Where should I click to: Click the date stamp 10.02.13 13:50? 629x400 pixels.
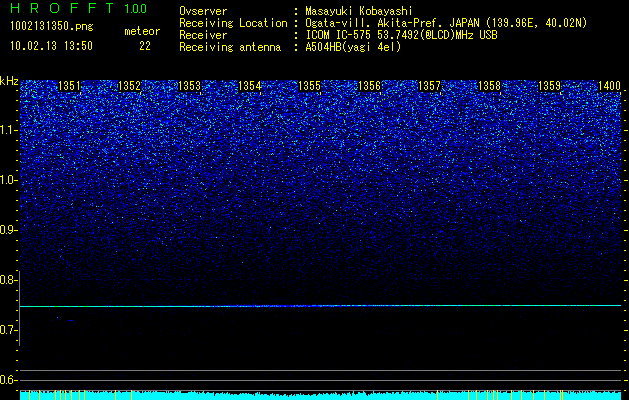click(51, 46)
